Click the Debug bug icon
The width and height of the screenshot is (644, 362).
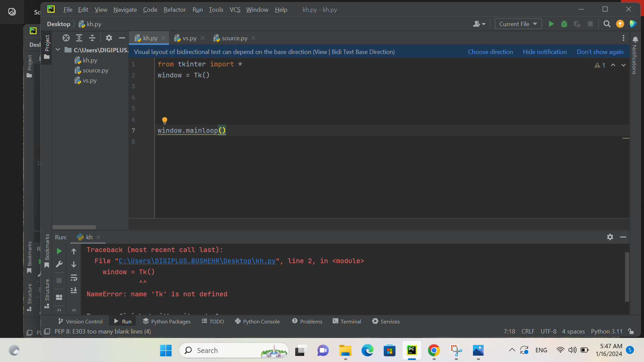[564, 24]
